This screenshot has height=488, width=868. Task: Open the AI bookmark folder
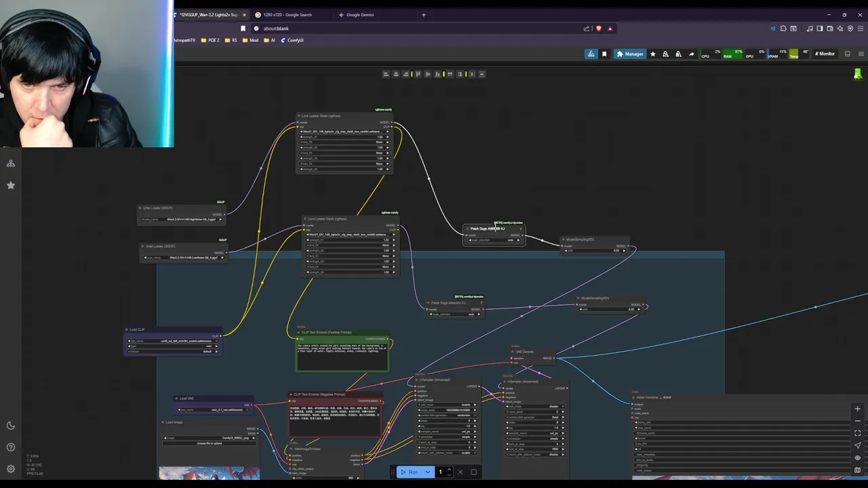point(270,40)
